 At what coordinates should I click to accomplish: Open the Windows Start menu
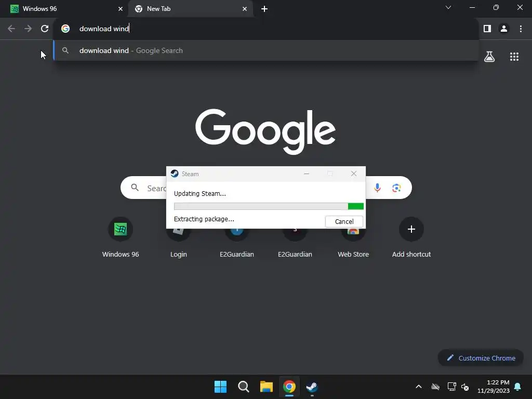pos(220,387)
